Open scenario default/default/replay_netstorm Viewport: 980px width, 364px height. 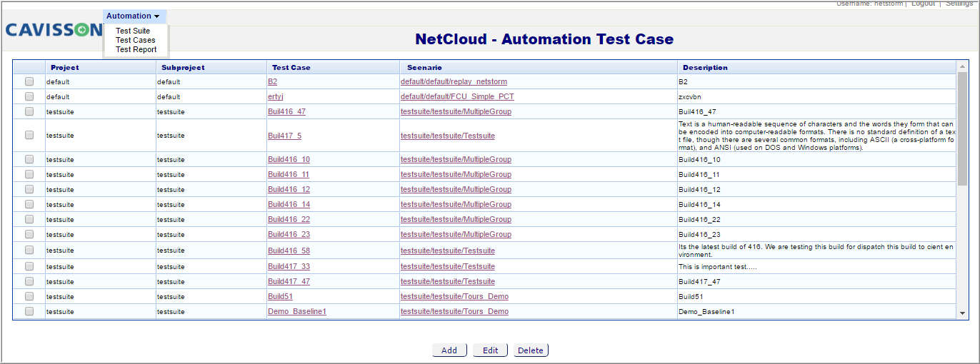(x=454, y=82)
